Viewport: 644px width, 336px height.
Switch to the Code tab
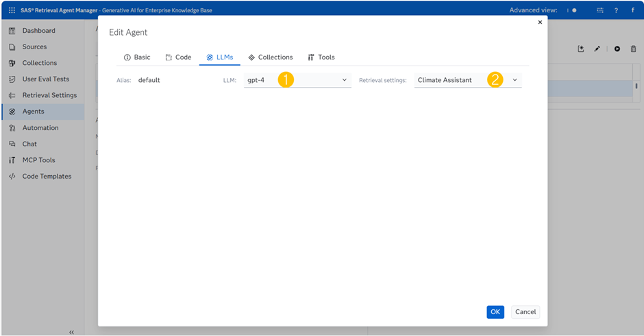[x=178, y=57]
